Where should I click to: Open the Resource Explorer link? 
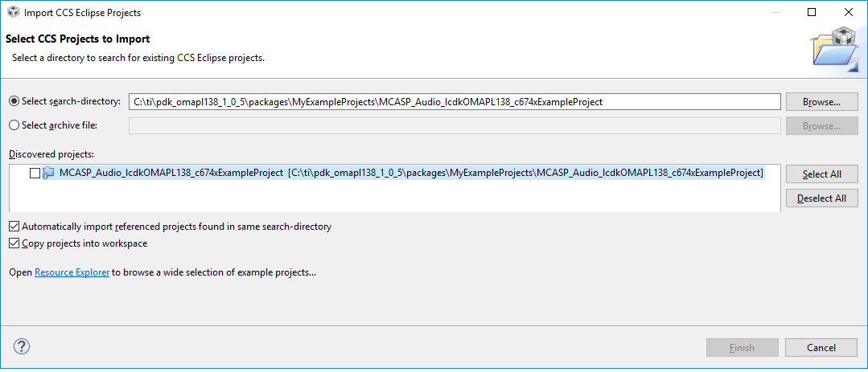pyautogui.click(x=72, y=272)
